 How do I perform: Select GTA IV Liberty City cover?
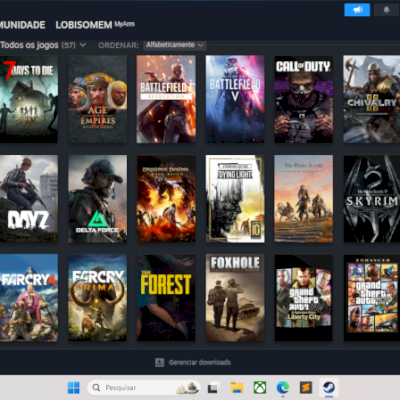point(303,298)
